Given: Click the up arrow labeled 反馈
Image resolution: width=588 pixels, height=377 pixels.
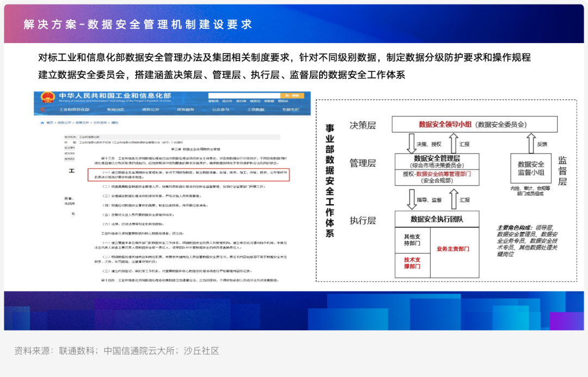Looking at the screenshot, I should [530, 143].
